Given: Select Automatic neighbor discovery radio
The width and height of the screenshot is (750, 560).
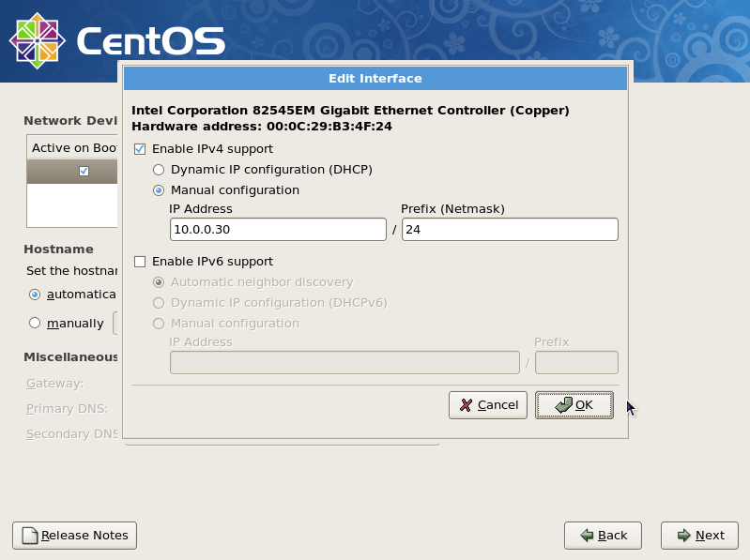Looking at the screenshot, I should pyautogui.click(x=159, y=282).
